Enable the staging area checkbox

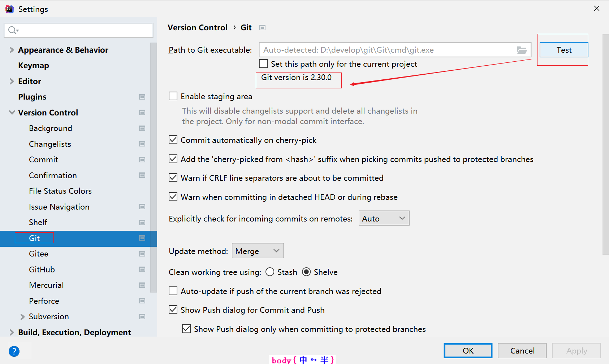tap(173, 96)
